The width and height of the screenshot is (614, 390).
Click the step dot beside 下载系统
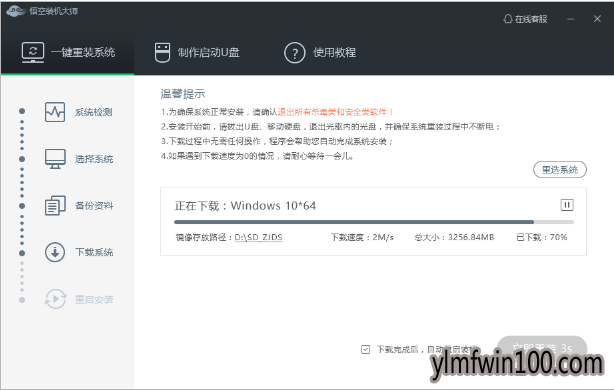click(x=22, y=253)
